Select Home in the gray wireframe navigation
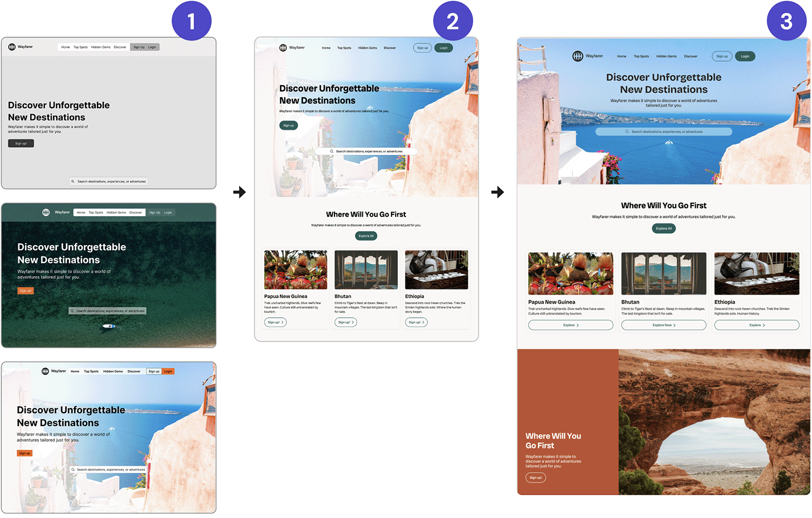Image resolution: width=812 pixels, height=518 pixels. (x=66, y=47)
